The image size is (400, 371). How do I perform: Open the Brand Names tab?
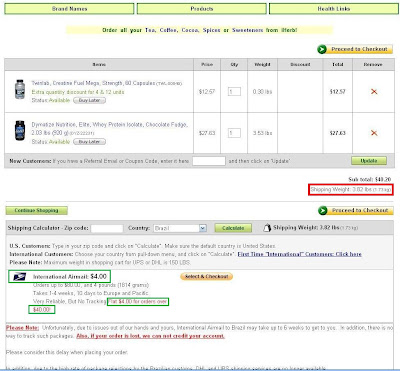[69, 9]
